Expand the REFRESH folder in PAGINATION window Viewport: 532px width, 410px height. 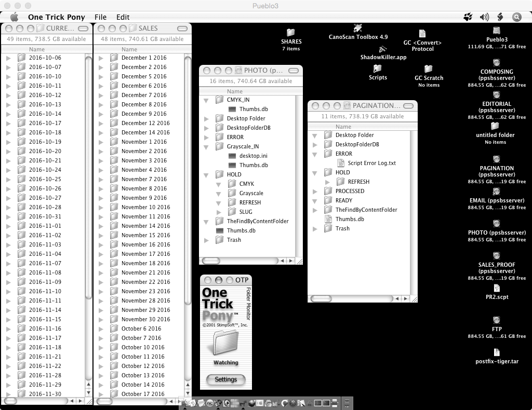327,182
